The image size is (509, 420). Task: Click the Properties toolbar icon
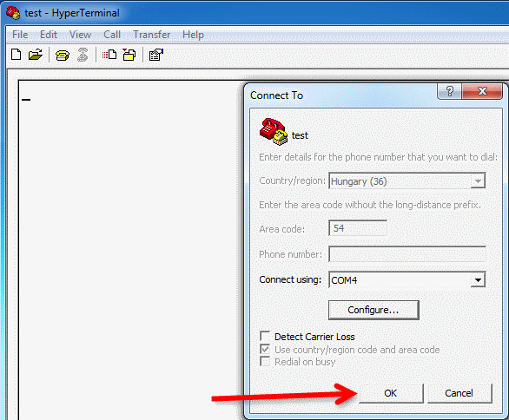(x=156, y=55)
